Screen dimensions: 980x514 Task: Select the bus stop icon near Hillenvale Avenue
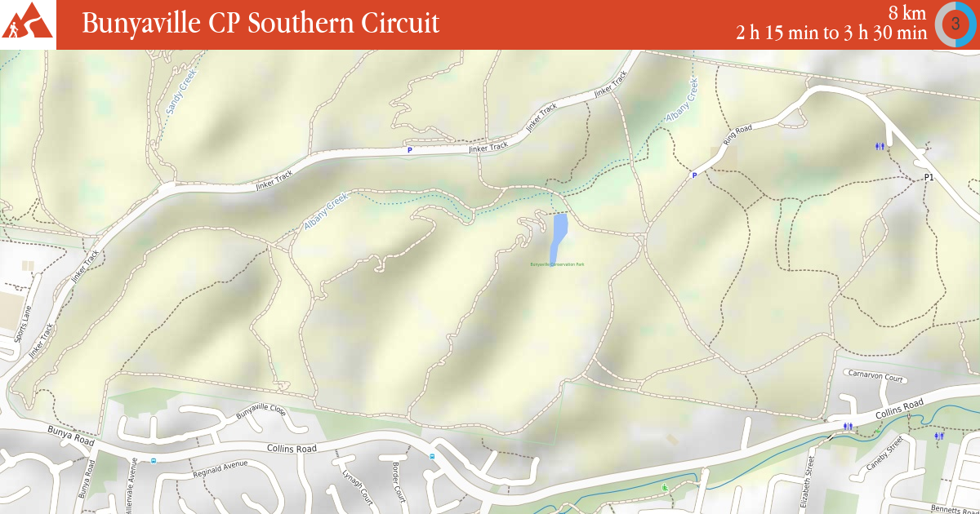(x=154, y=460)
